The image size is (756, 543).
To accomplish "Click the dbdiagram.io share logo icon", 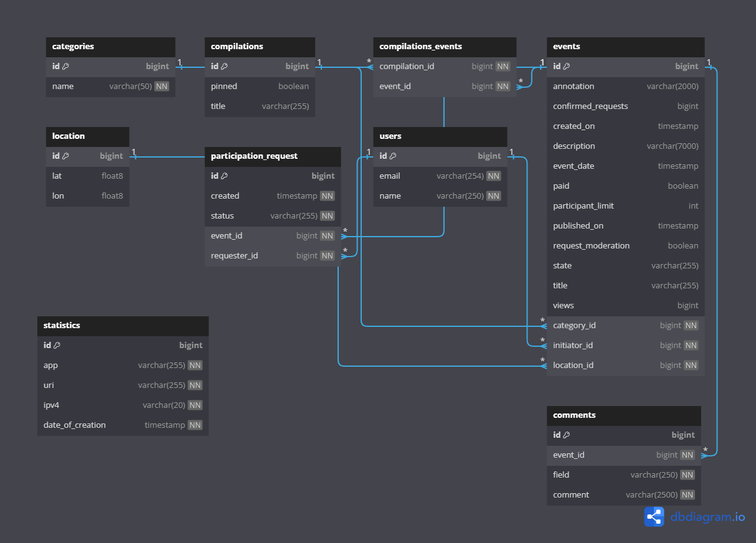I will (x=654, y=516).
